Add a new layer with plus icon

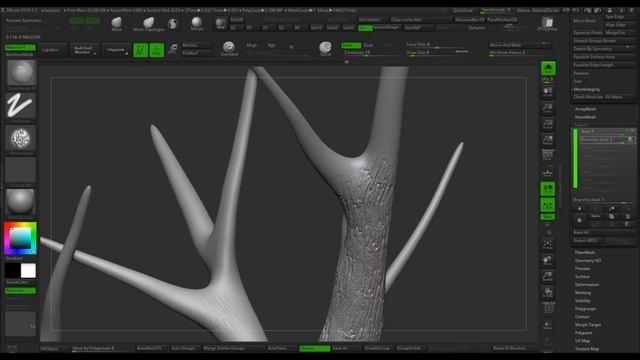[579, 209]
